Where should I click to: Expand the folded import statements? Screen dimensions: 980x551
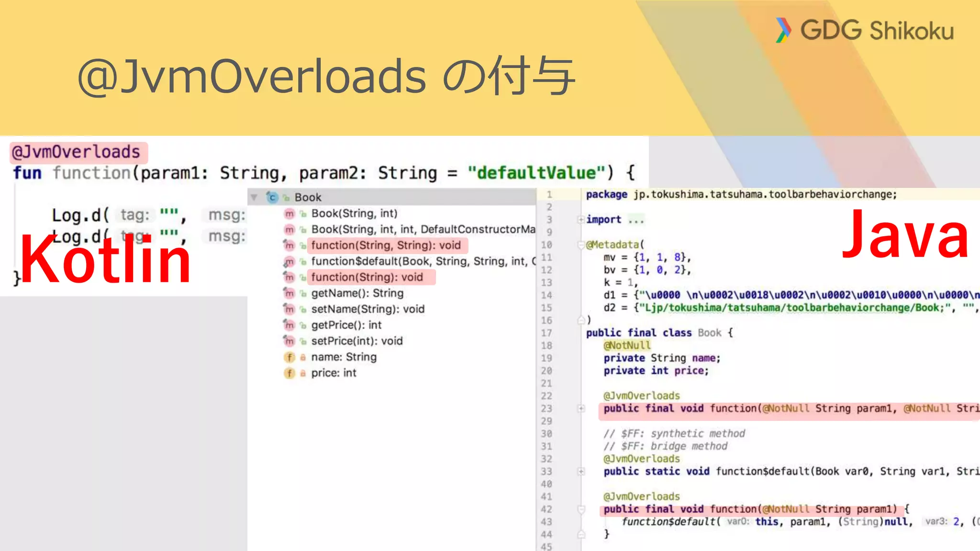(x=581, y=220)
